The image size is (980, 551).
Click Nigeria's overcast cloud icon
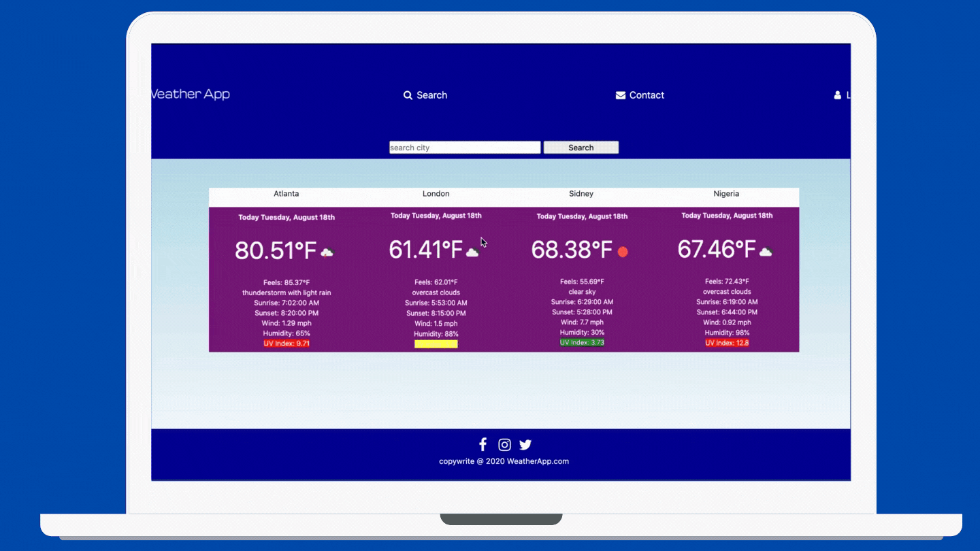pyautogui.click(x=766, y=252)
